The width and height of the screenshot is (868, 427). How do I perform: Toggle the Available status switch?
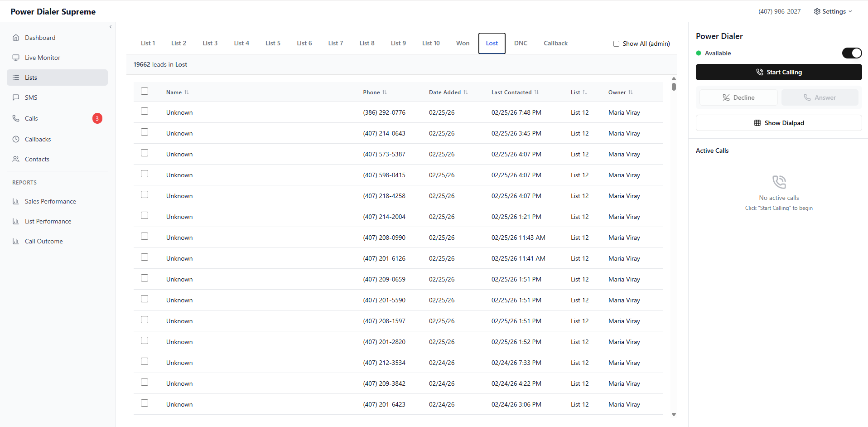point(852,53)
